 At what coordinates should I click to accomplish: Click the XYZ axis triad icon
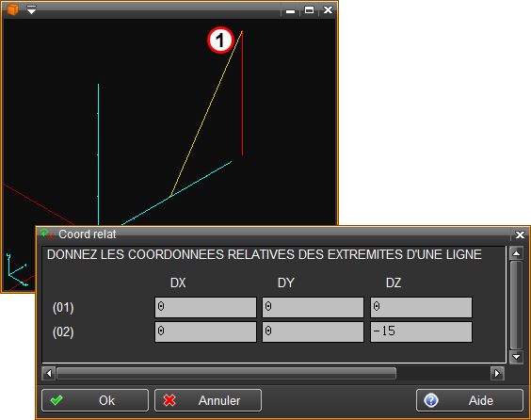click(x=16, y=270)
